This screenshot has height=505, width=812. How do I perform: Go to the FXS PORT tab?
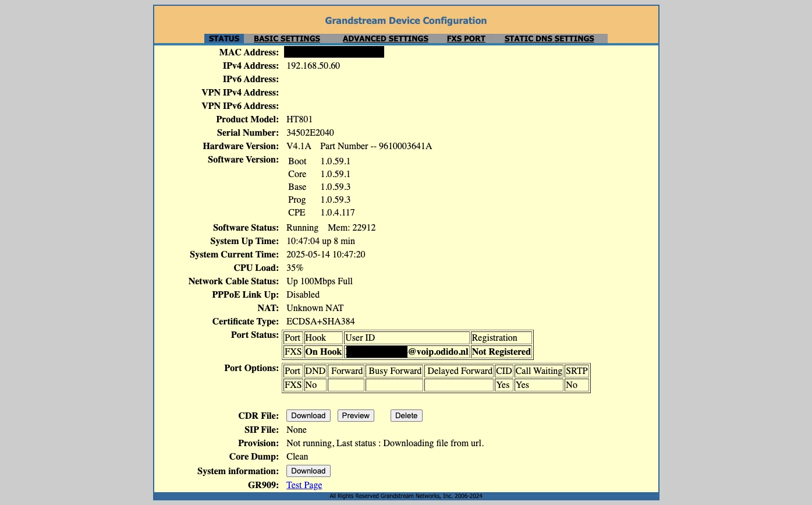coord(466,38)
